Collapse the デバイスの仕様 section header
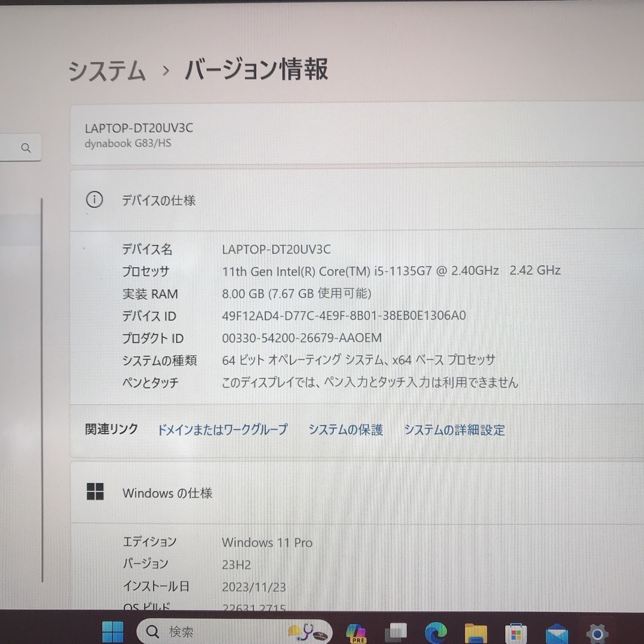This screenshot has height=644, width=644. [357, 200]
